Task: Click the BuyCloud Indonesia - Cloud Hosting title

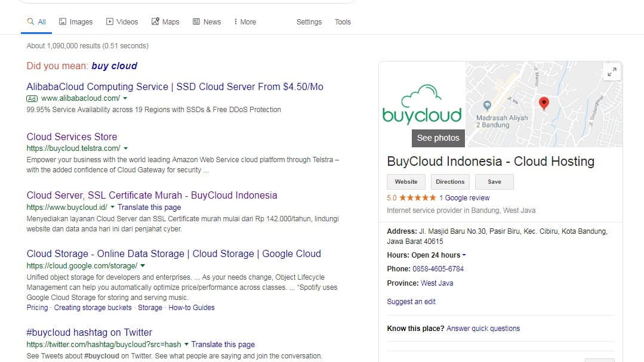Action: click(491, 161)
